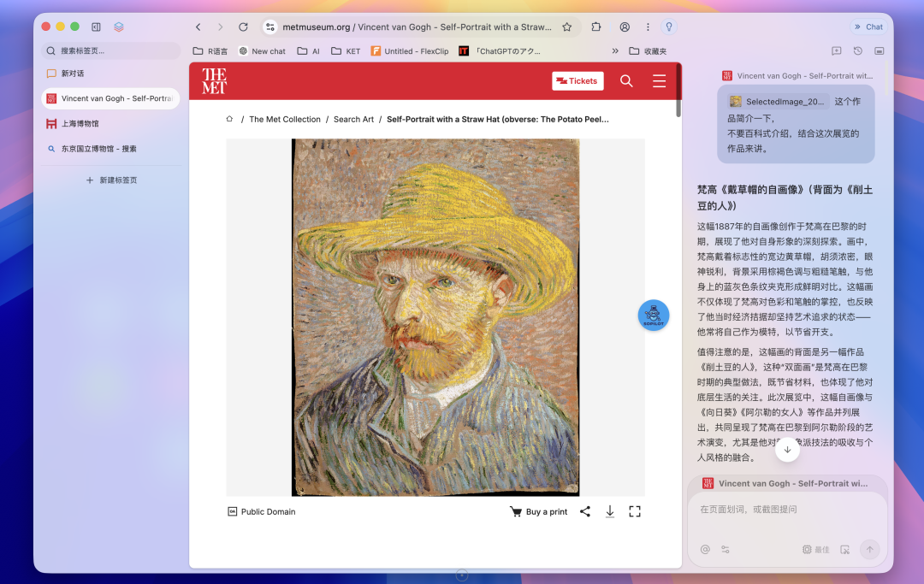Open the stacked layers workspace icon
Screen dimensions: 924x584
[118, 27]
